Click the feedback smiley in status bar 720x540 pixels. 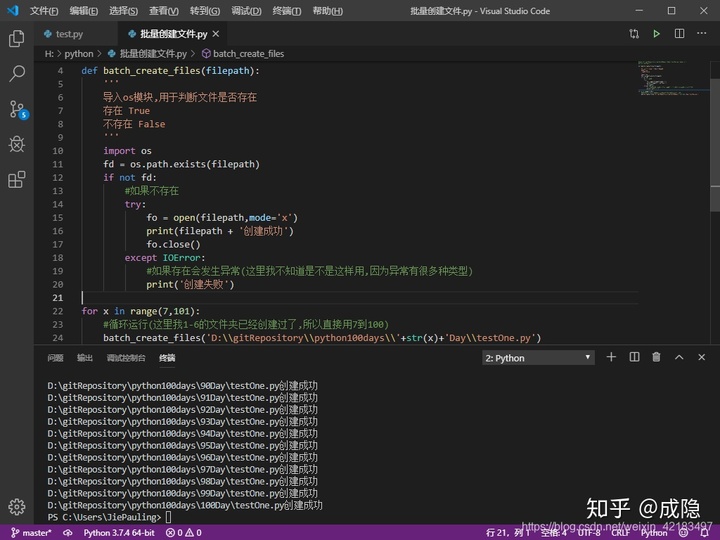pyautogui.click(x=684, y=533)
